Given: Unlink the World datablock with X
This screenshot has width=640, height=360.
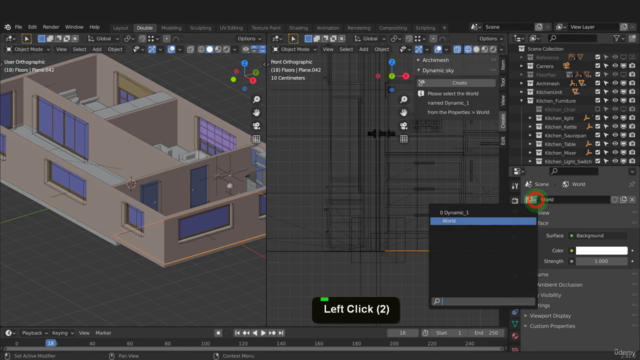Looking at the screenshot, I should (x=632, y=200).
